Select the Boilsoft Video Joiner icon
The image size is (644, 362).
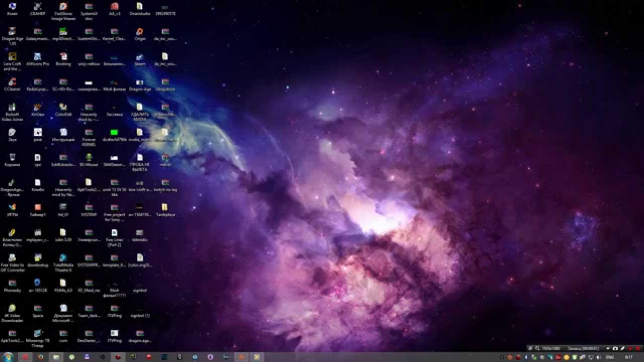[12, 112]
